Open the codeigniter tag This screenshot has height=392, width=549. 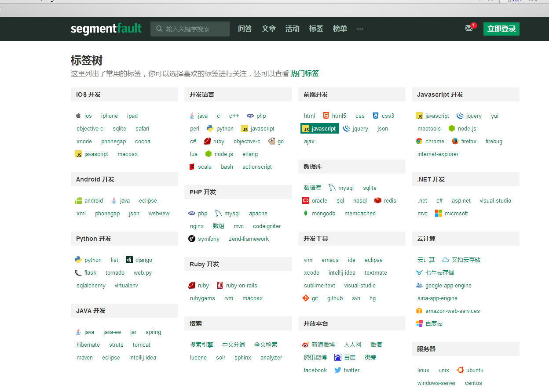coord(267,226)
